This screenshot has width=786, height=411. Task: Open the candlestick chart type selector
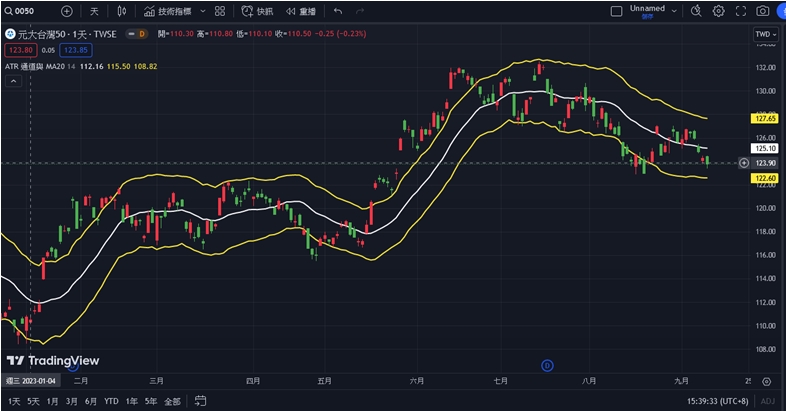(x=122, y=11)
